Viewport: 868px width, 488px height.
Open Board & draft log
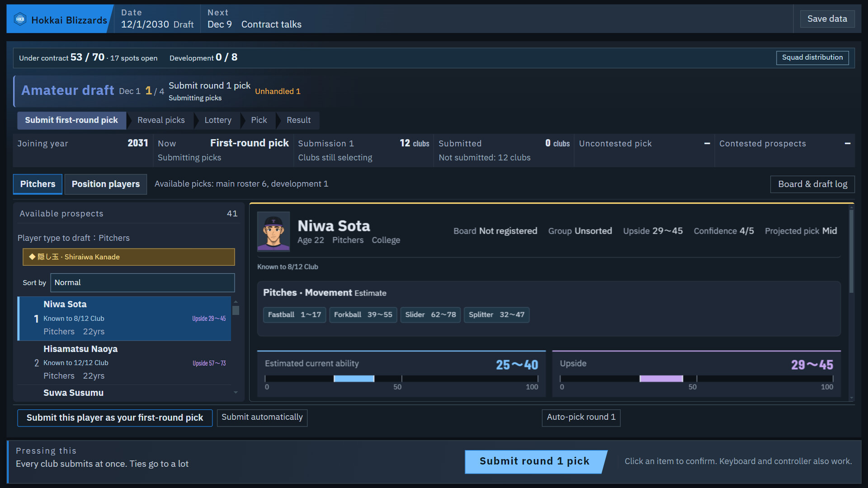pos(812,184)
